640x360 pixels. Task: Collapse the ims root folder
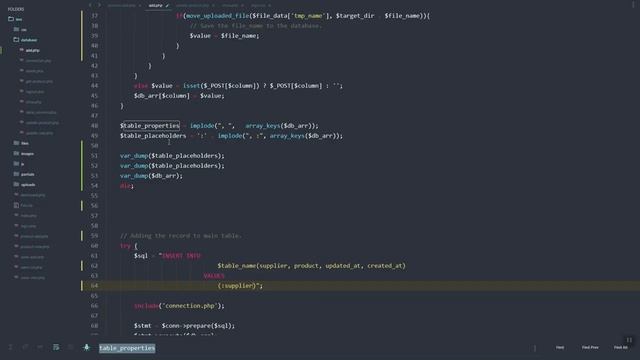tap(15, 19)
